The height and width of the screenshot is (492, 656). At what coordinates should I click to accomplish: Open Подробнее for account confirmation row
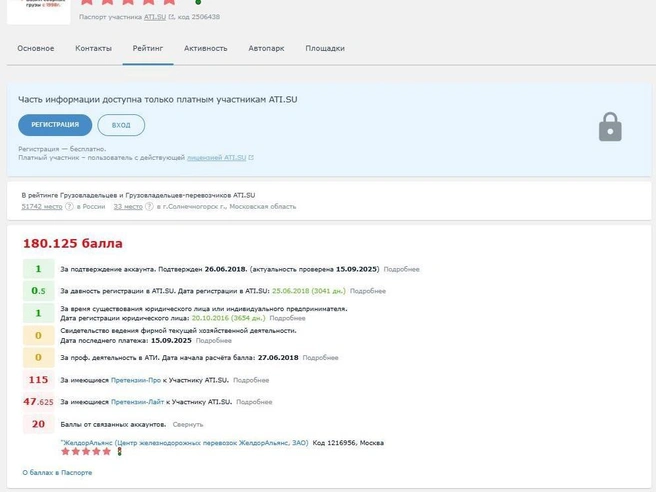tap(401, 269)
